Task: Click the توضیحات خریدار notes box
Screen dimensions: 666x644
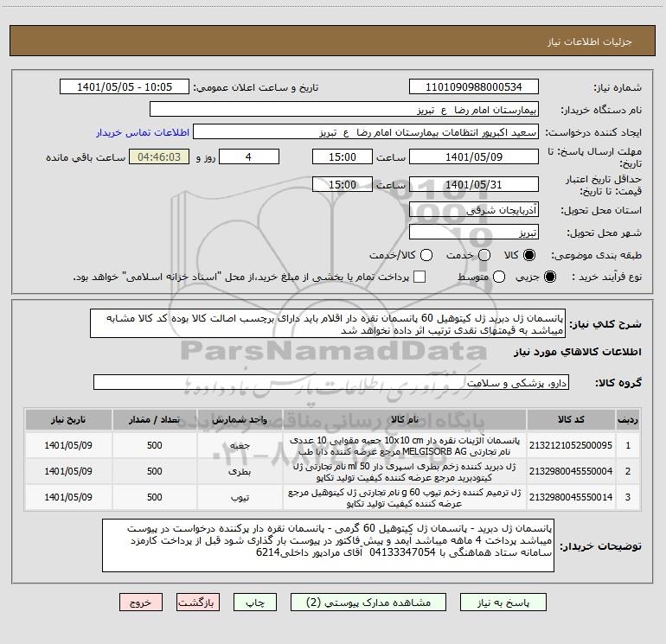Action: [x=328, y=545]
